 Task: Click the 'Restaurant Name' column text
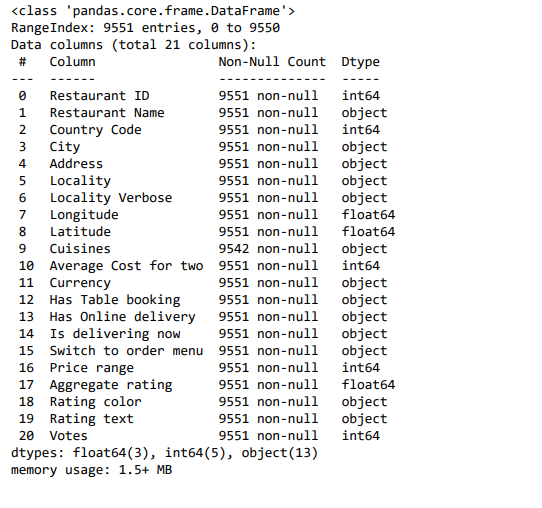pos(107,113)
